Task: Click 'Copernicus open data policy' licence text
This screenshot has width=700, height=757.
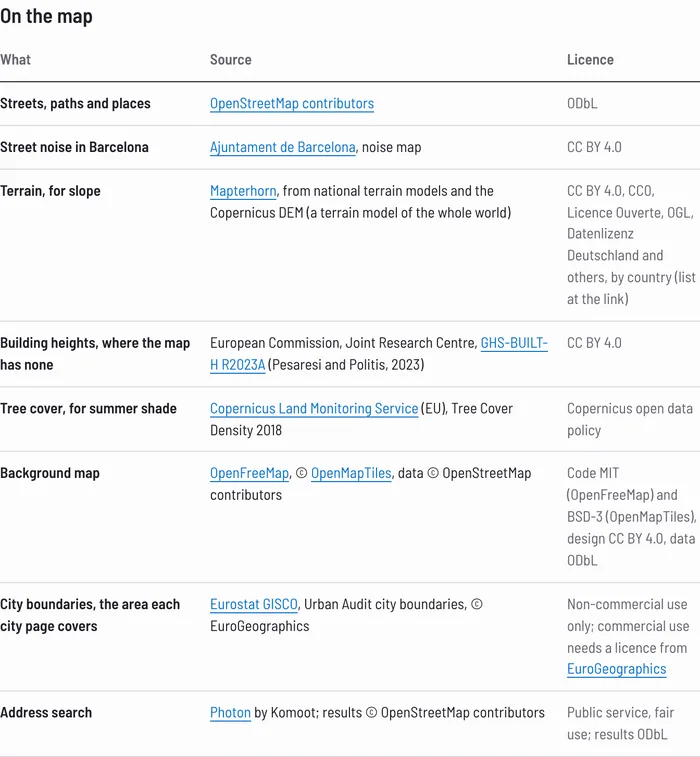Action: 630,419
